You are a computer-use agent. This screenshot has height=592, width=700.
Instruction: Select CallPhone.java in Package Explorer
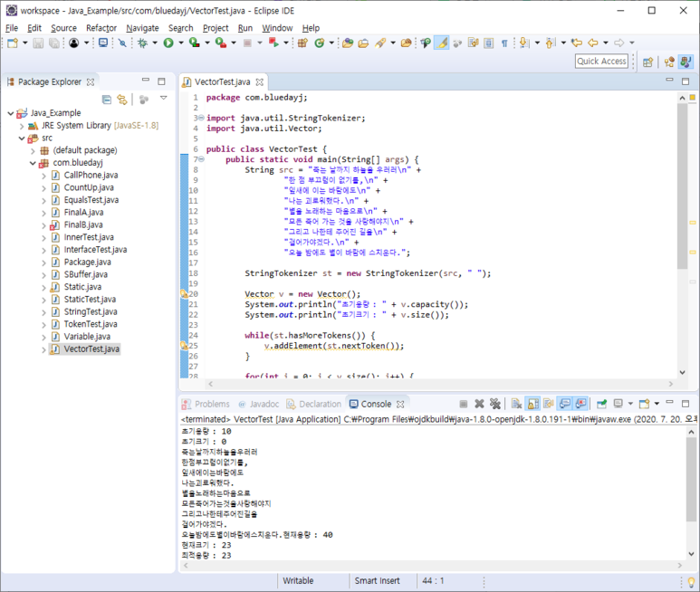point(91,176)
